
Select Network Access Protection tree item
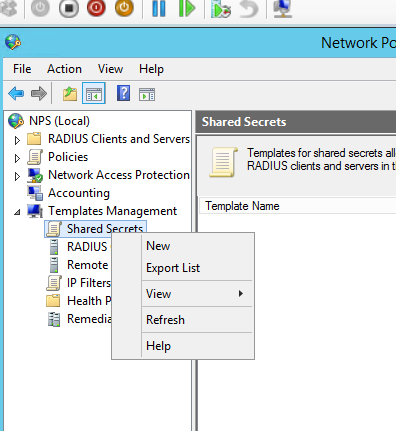(119, 175)
